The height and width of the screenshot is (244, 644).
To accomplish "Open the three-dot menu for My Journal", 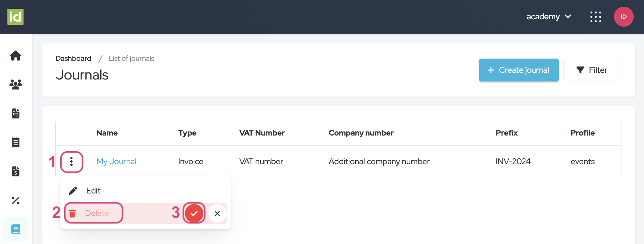I will (x=72, y=162).
